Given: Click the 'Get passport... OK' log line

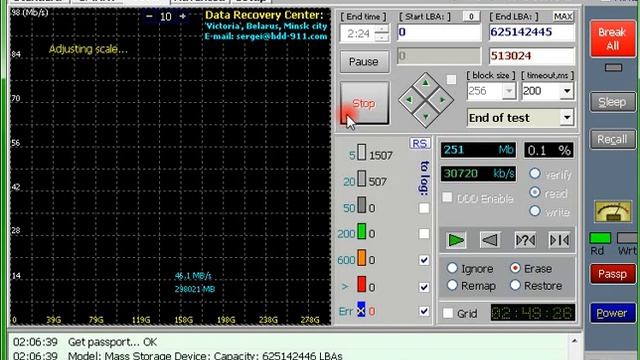Looking at the screenshot, I should [x=112, y=342].
